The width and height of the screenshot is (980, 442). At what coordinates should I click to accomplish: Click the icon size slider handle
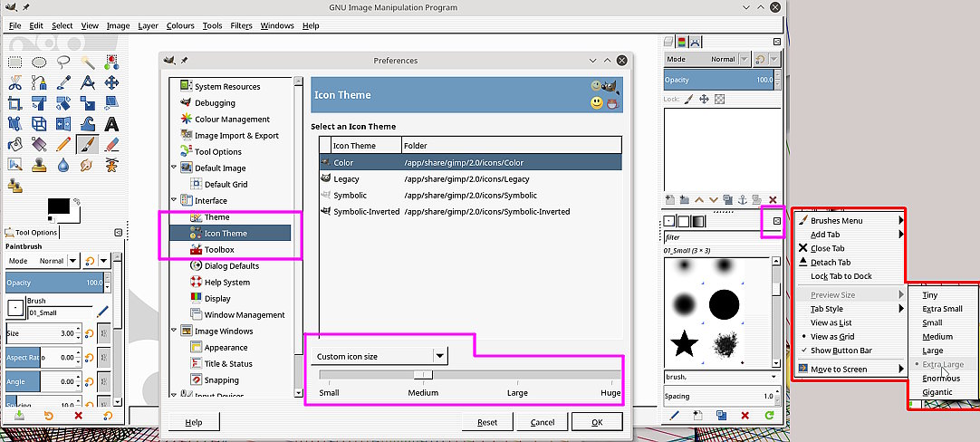click(x=423, y=375)
